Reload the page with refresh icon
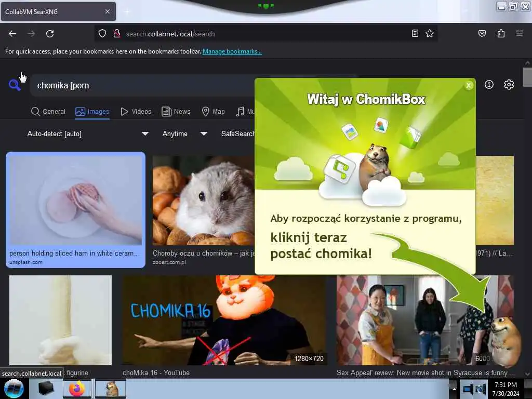Viewport: 532px width, 399px height. (50, 34)
